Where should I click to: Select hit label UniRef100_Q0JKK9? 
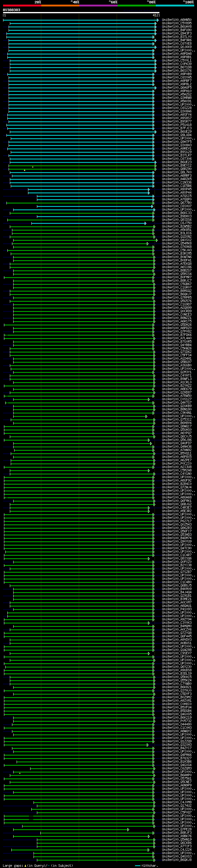click(x=177, y=47)
